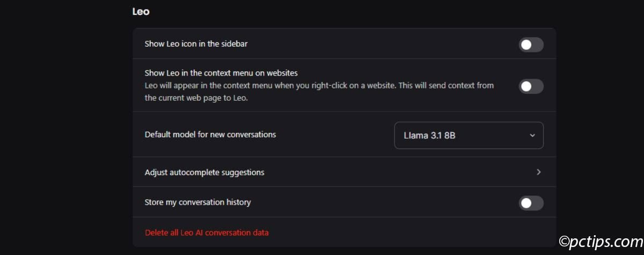
Task: Click the sidebar toggle's white knob
Action: coord(526,44)
